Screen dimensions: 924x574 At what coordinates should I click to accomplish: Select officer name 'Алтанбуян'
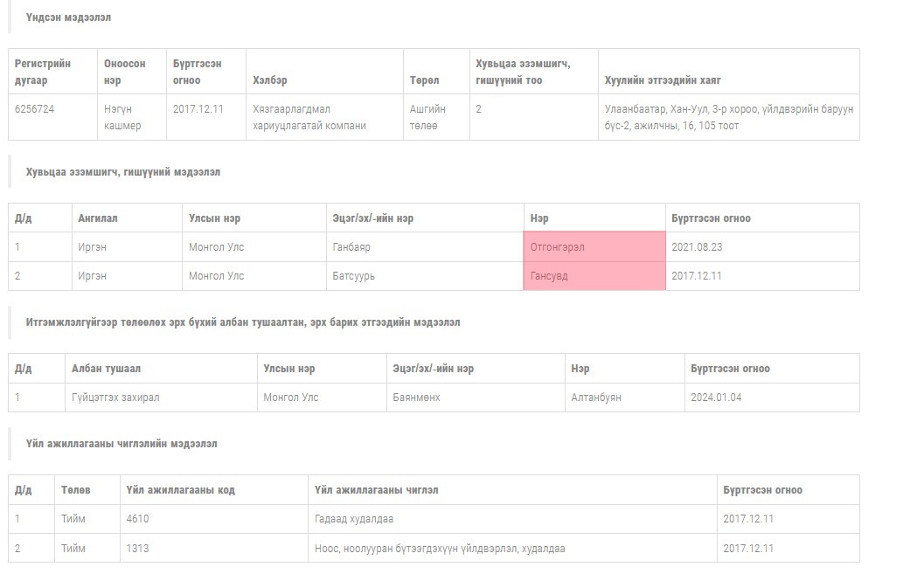pos(596,398)
